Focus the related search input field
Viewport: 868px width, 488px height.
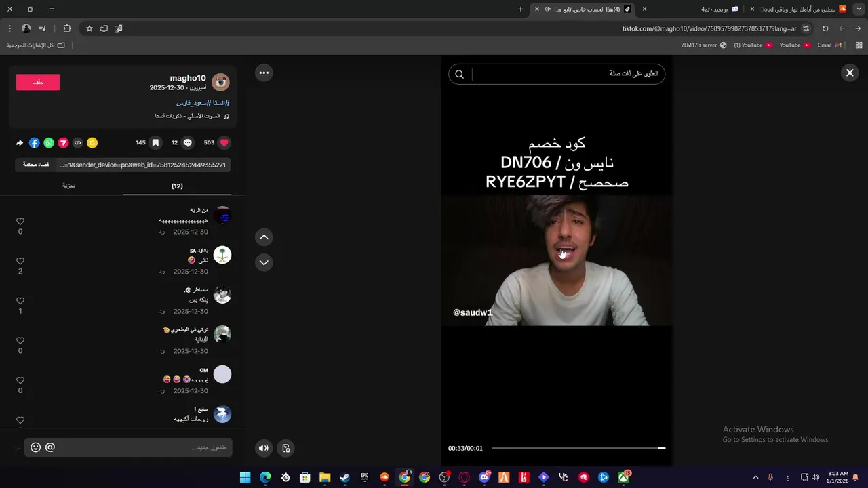click(568, 74)
